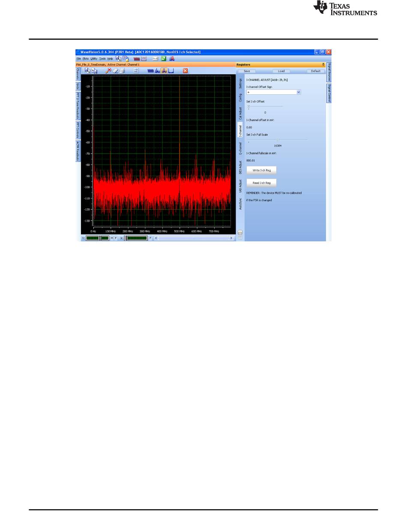Click the X axis value field
407x532 pixels.
[135, 238]
